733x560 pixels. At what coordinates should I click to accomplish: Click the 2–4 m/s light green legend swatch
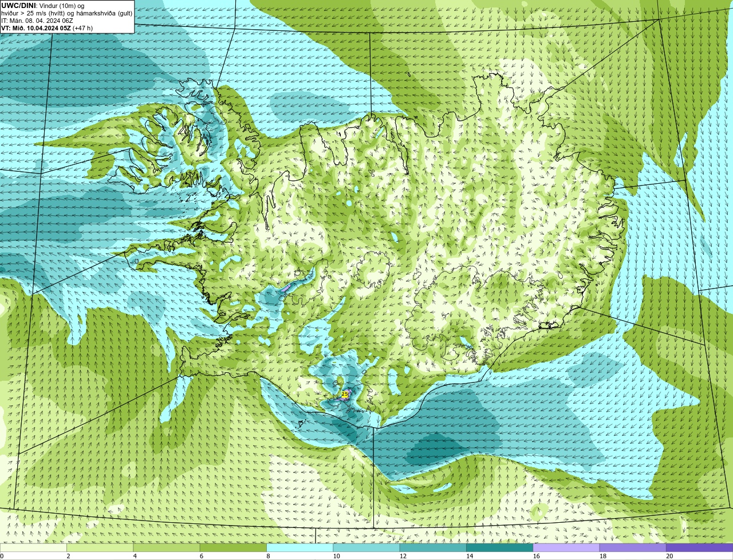(100, 547)
